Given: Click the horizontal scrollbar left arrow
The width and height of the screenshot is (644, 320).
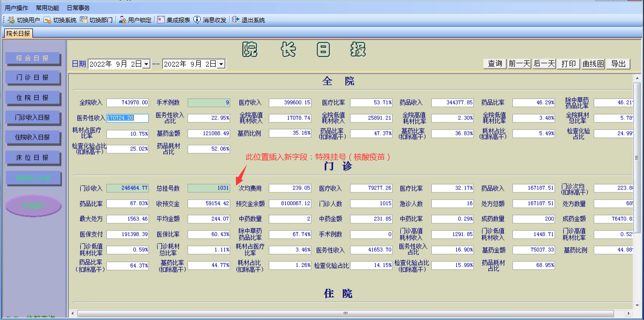Looking at the screenshot, I should 73,314.
